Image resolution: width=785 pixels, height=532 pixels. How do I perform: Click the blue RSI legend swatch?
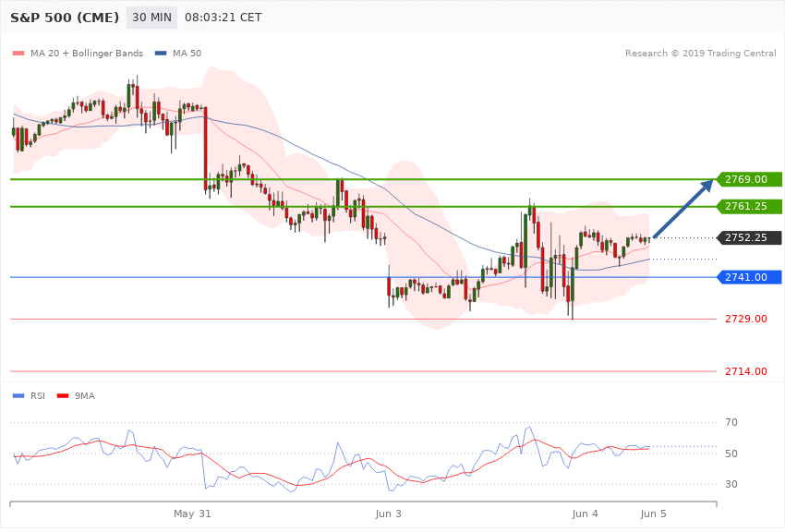click(18, 396)
